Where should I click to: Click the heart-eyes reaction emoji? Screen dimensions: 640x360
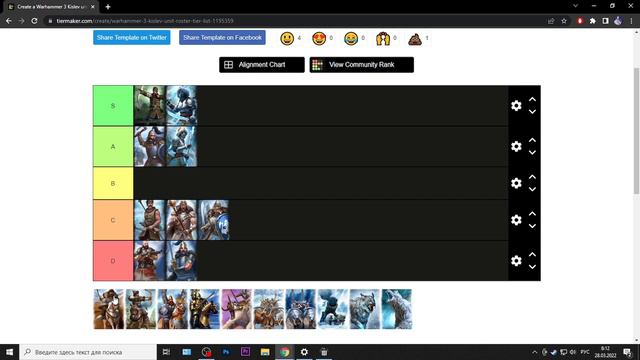pyautogui.click(x=319, y=38)
